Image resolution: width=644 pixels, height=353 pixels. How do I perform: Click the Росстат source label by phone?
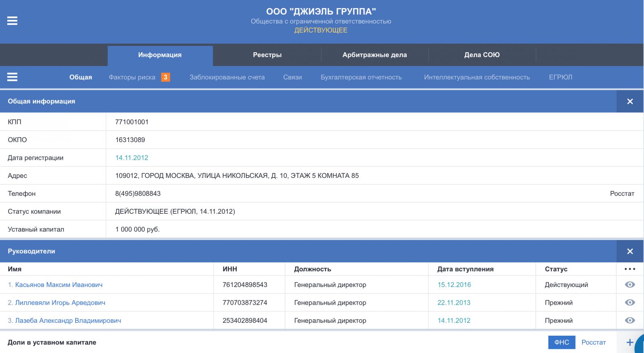(622, 194)
